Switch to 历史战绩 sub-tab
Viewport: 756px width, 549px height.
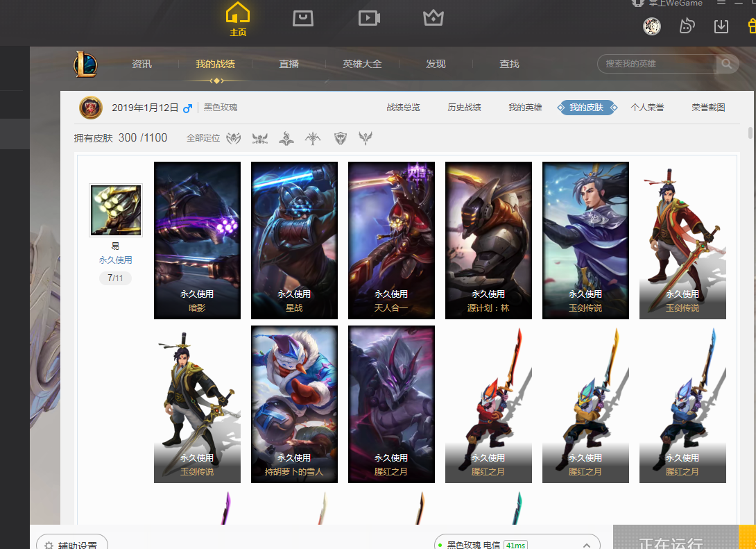click(464, 107)
